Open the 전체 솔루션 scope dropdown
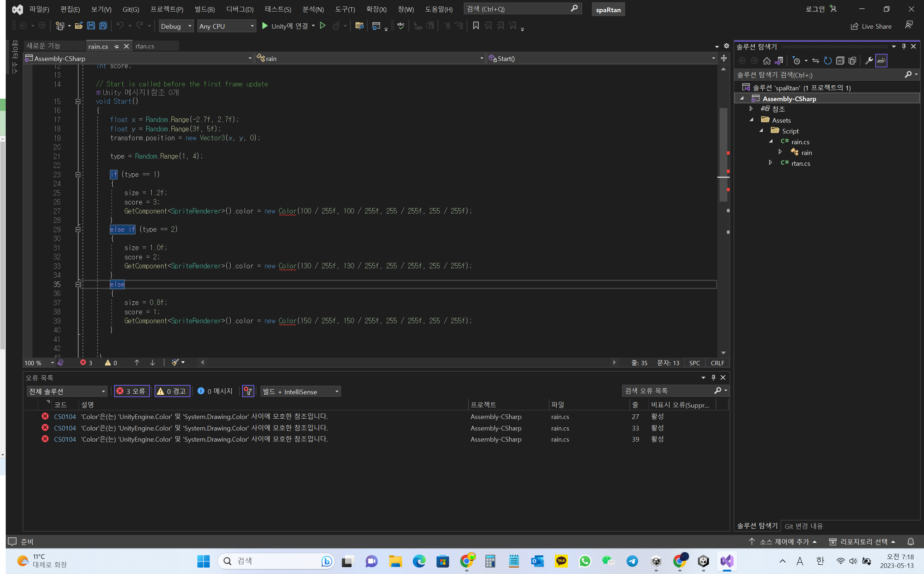924x574 pixels. [67, 391]
